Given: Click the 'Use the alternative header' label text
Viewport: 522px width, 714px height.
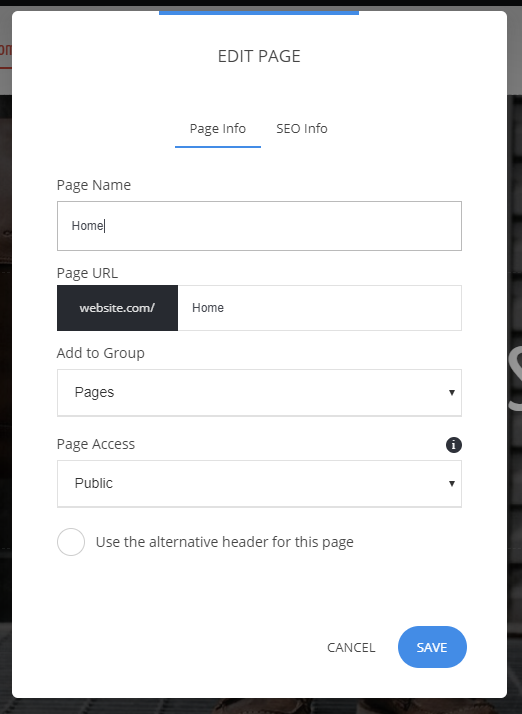Looking at the screenshot, I should click(225, 542).
